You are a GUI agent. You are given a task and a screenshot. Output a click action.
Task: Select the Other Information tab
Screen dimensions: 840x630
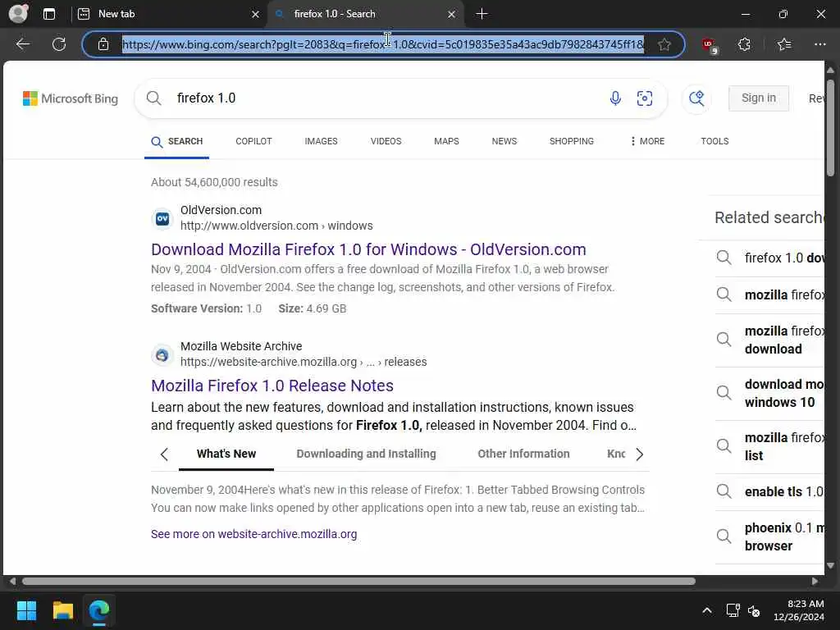point(523,454)
